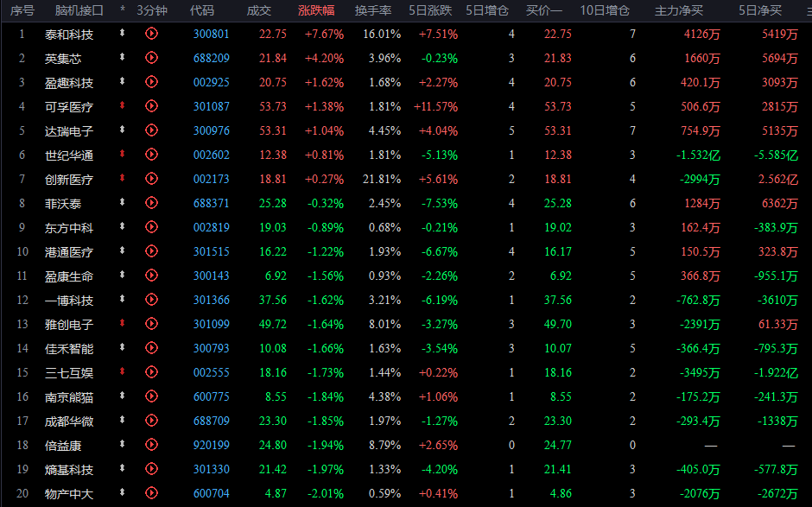Open 3-minute play icon for 泰和科技
The height and width of the screenshot is (507, 812).
[x=151, y=34]
